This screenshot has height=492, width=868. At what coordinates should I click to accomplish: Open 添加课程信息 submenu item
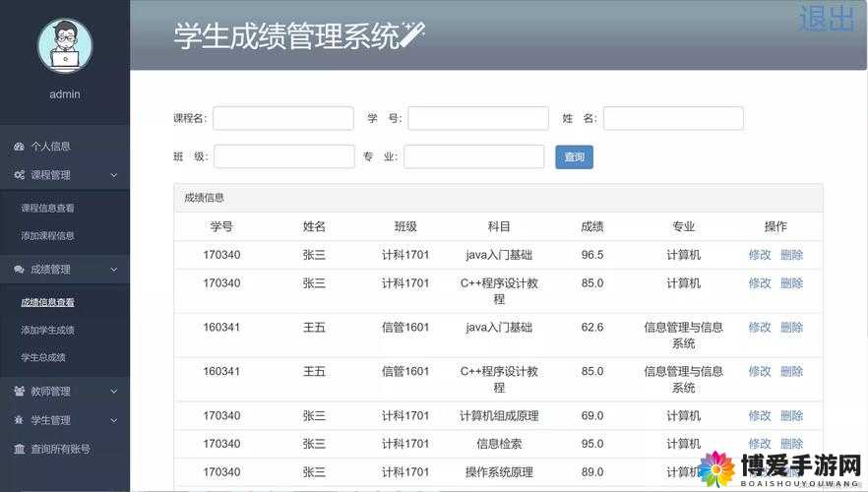click(47, 236)
